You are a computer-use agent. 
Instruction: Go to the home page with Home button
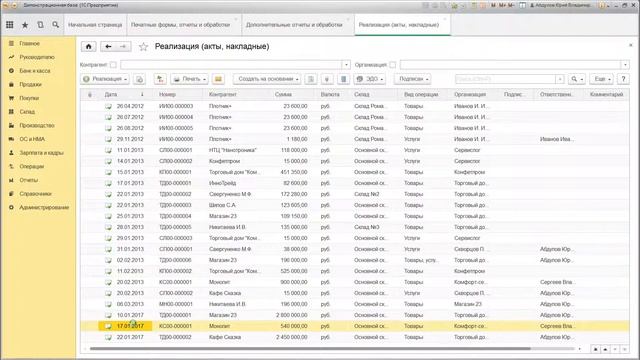pyautogui.click(x=89, y=47)
